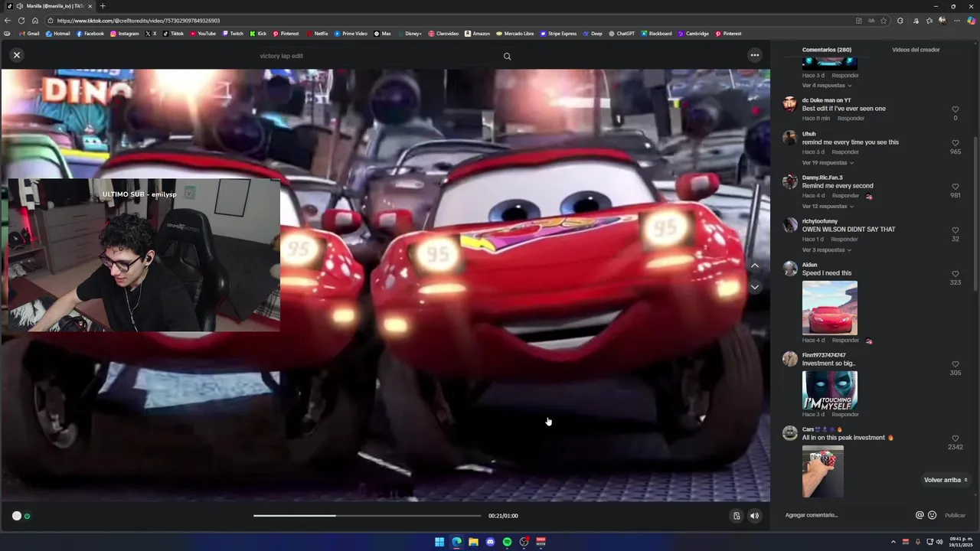This screenshot has height=551, width=980.
Task: Open the Twitch bookmark
Action: pyautogui.click(x=233, y=34)
